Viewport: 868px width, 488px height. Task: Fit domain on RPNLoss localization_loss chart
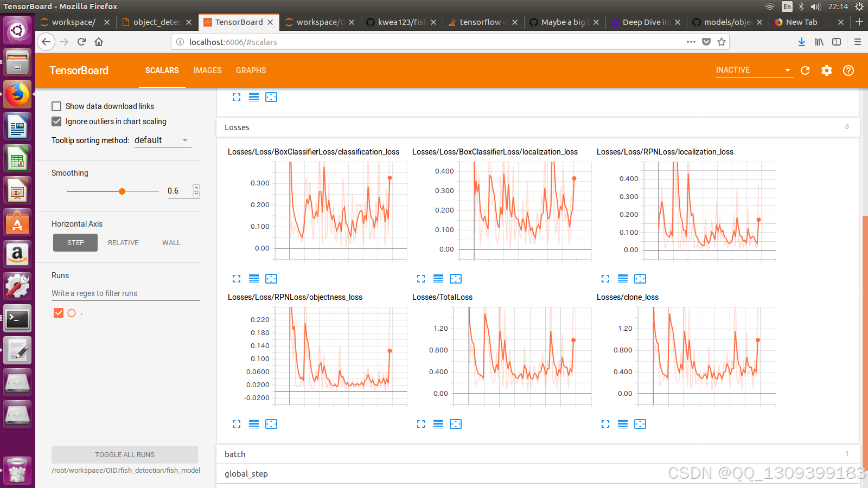(640, 279)
